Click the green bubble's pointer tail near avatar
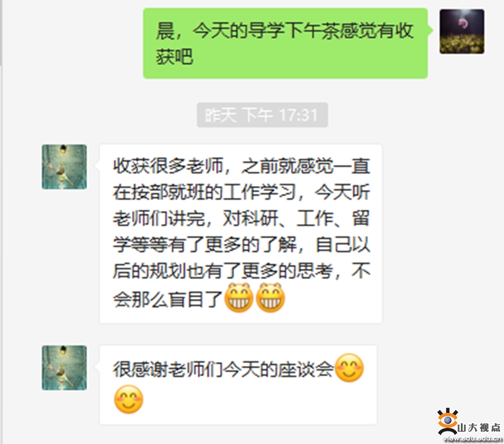Viewport: 504px width, 444px height. [430, 30]
